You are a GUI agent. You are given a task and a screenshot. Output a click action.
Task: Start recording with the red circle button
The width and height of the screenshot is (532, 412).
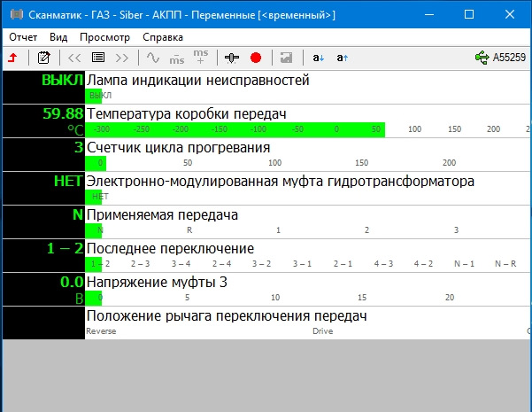coord(256,58)
